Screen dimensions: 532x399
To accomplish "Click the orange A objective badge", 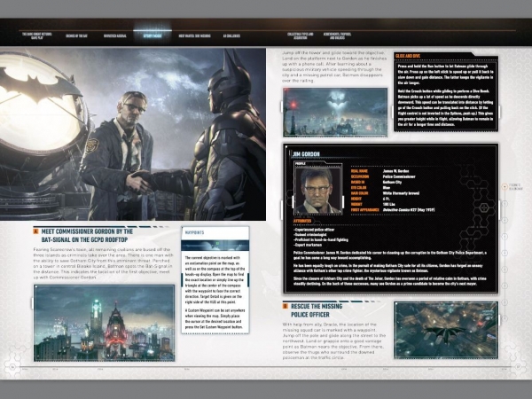I will coord(36,231).
